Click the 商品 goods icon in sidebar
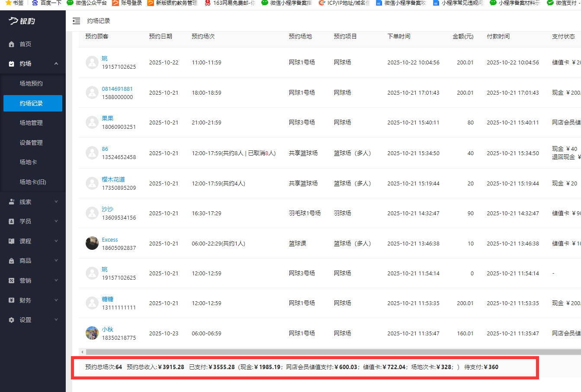The height and width of the screenshot is (392, 581). 12,261
